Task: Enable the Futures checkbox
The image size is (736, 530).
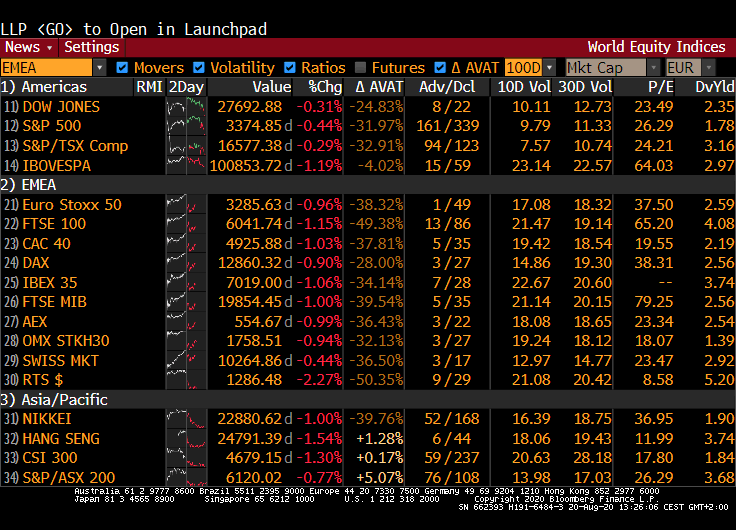Action: point(361,68)
